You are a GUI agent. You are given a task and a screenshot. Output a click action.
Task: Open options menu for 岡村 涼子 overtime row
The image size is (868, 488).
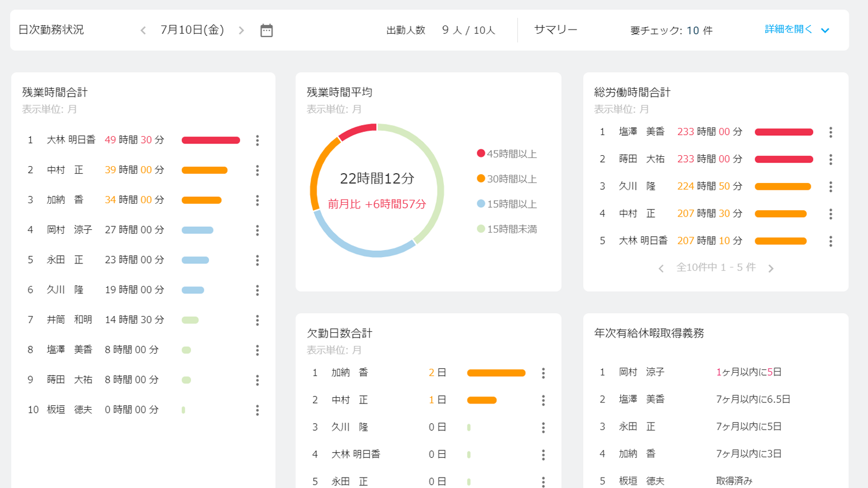(x=258, y=230)
